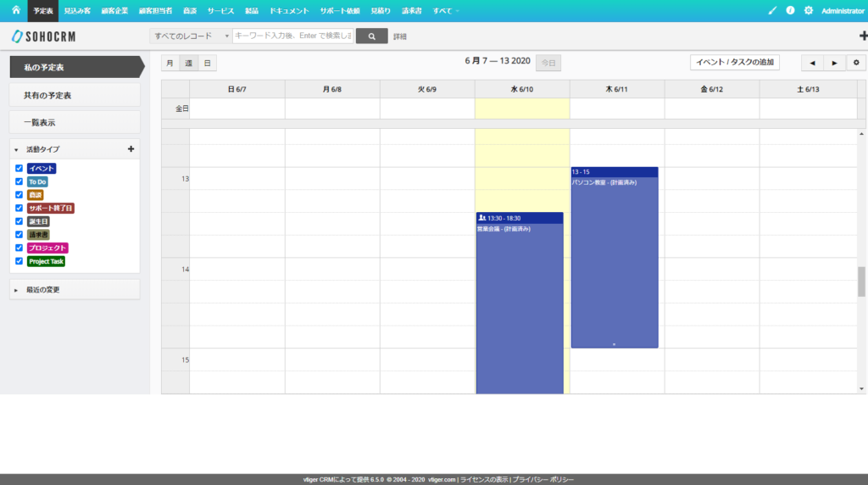Click the magnifier search button
Viewport: 868px width, 485px height.
coord(371,36)
